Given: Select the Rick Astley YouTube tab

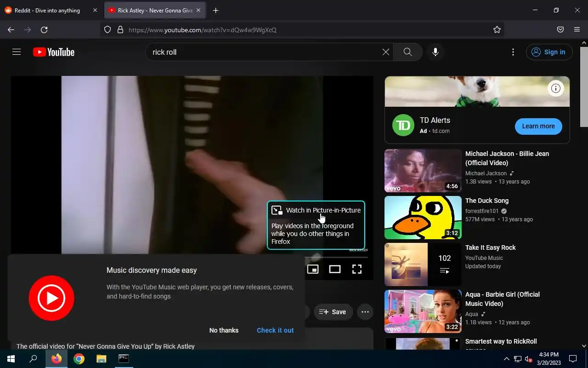Looking at the screenshot, I should [x=155, y=10].
